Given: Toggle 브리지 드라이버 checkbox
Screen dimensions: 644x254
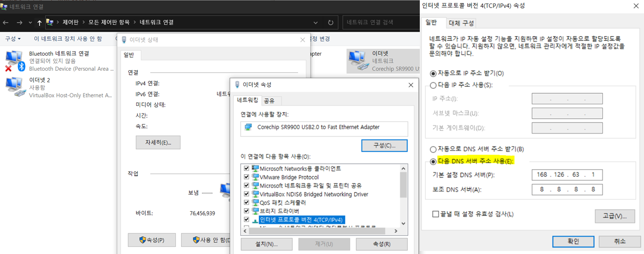Looking at the screenshot, I should pos(246,211).
